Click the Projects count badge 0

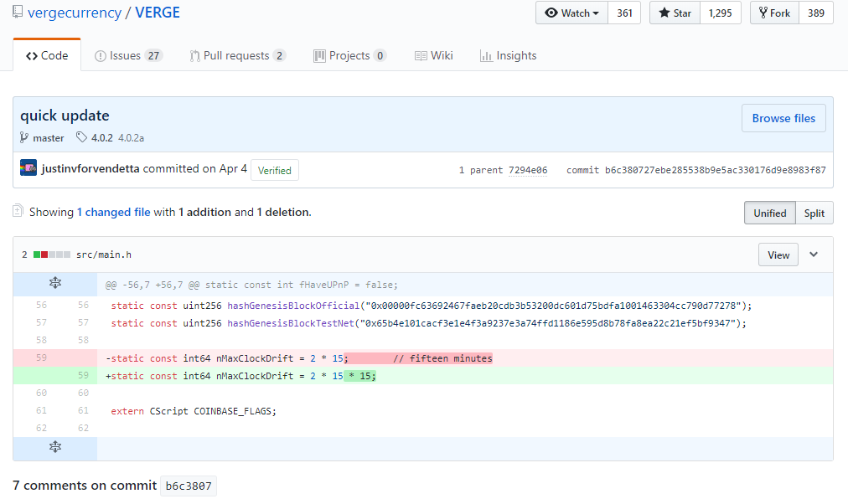(x=380, y=55)
